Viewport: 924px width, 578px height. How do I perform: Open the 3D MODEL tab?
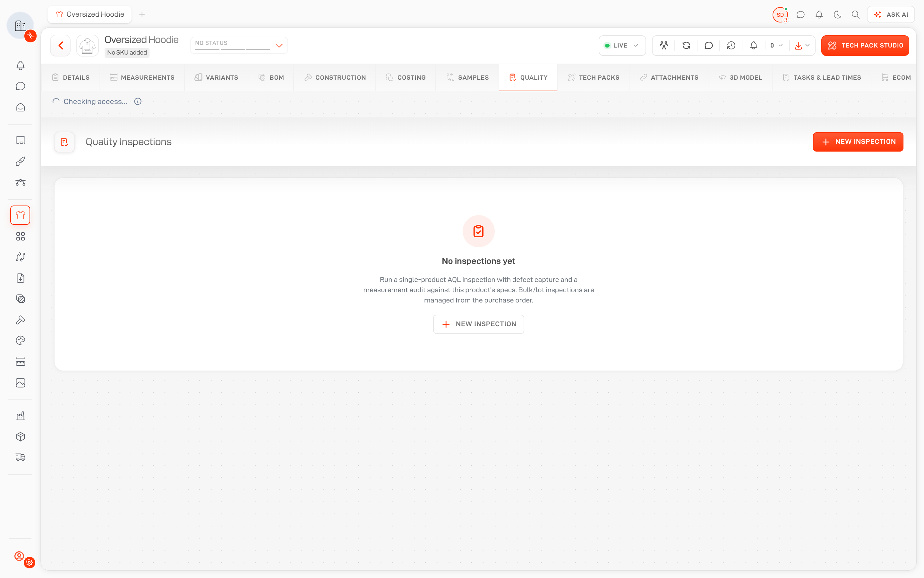pos(740,78)
